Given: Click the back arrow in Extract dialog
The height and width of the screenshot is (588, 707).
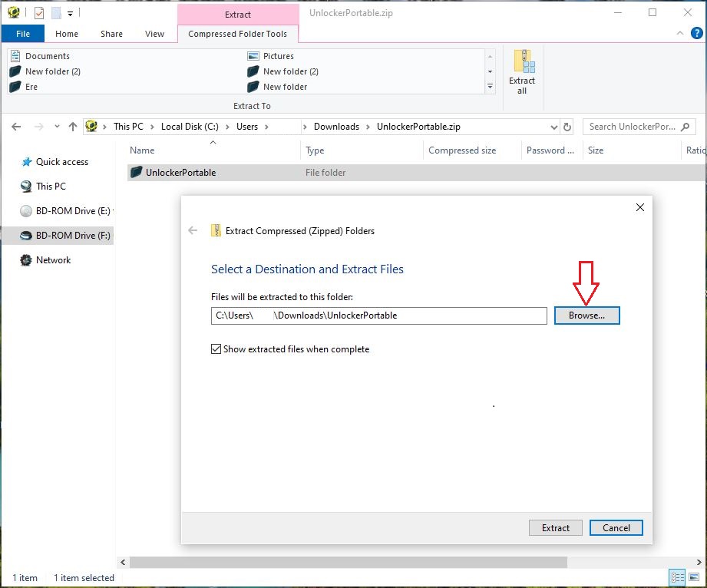Looking at the screenshot, I should (x=193, y=230).
